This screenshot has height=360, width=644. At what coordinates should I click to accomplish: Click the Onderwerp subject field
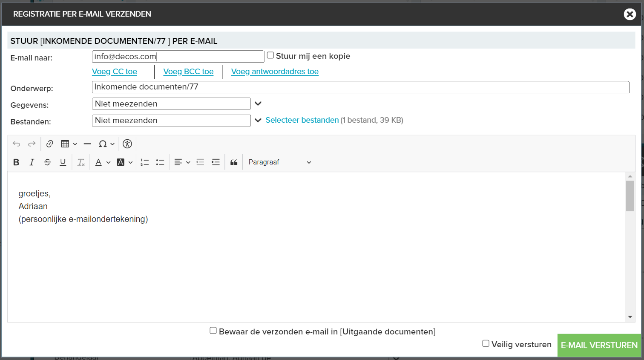pos(361,87)
